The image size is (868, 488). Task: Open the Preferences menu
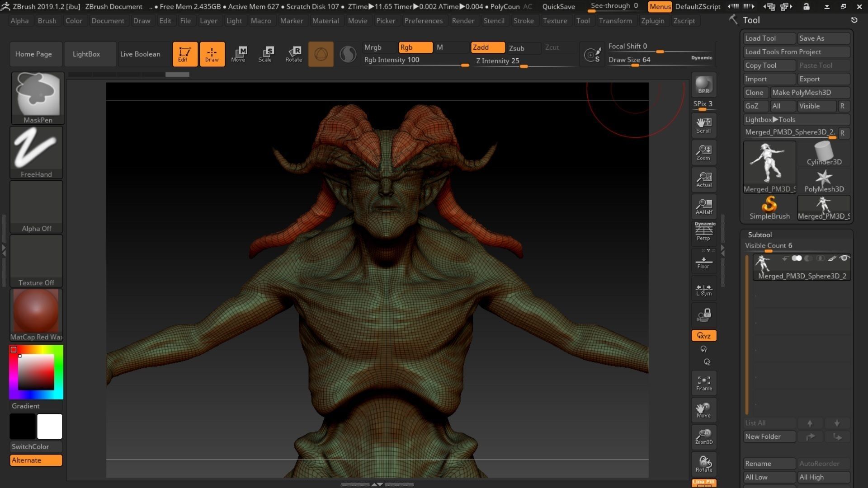click(424, 20)
